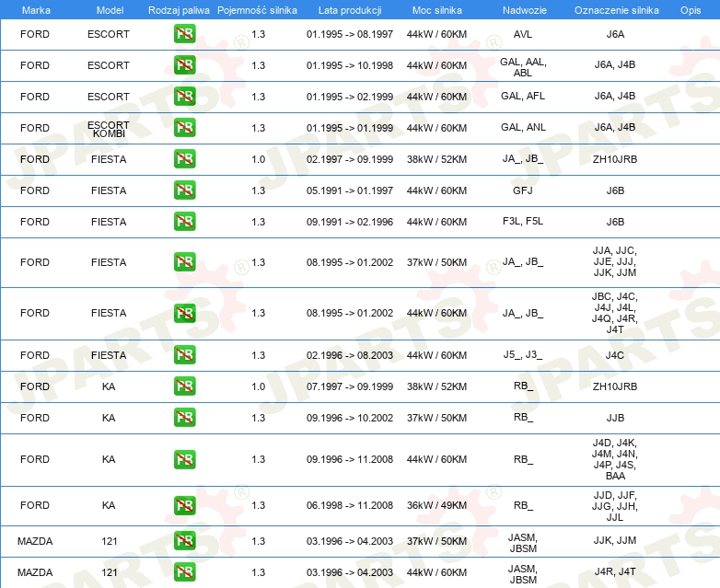720x588 pixels.
Task: Click the Opis column header
Action: click(x=691, y=10)
